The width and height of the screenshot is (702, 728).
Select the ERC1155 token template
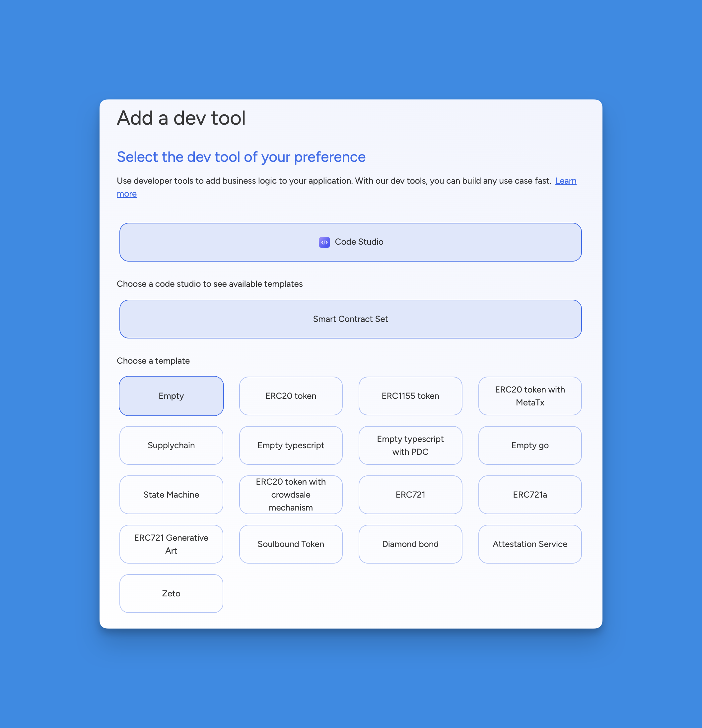410,395
